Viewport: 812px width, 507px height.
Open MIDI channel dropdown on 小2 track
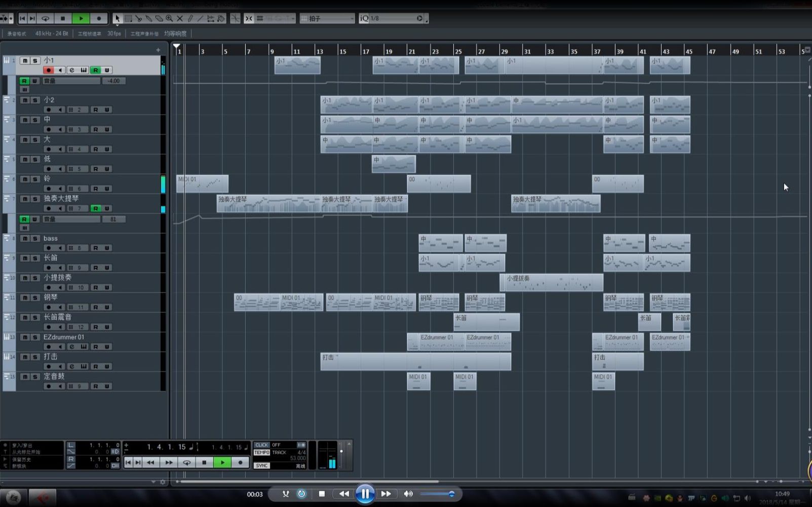[x=78, y=110]
